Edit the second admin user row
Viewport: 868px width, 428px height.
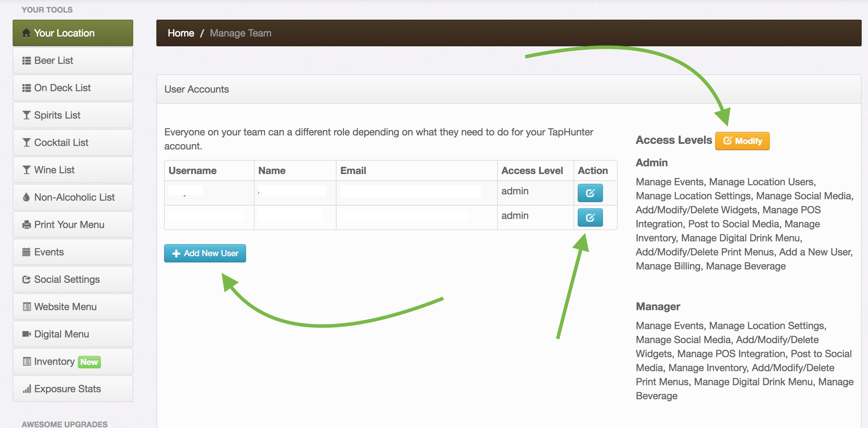click(590, 218)
